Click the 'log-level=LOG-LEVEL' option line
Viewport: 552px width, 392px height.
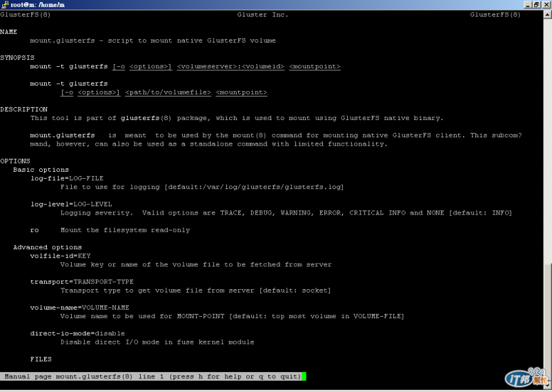coord(71,204)
